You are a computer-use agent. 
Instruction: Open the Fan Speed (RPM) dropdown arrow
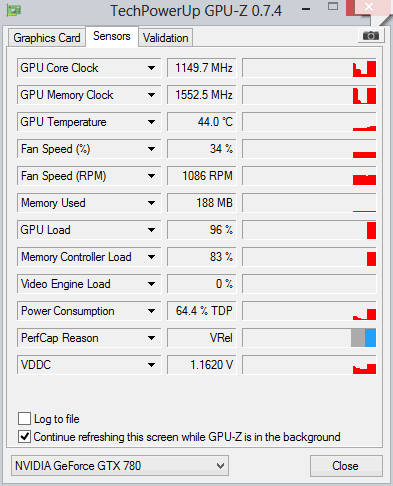coord(151,176)
